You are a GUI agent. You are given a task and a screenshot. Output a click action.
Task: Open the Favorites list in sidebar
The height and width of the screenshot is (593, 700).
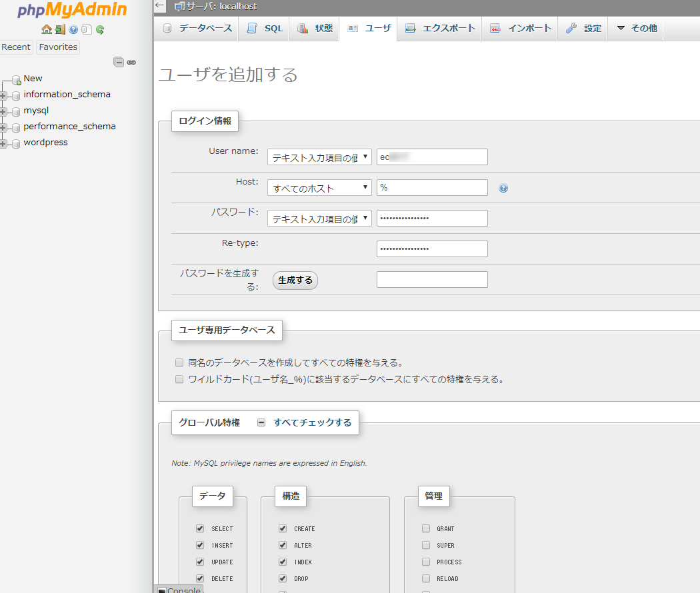tap(58, 47)
